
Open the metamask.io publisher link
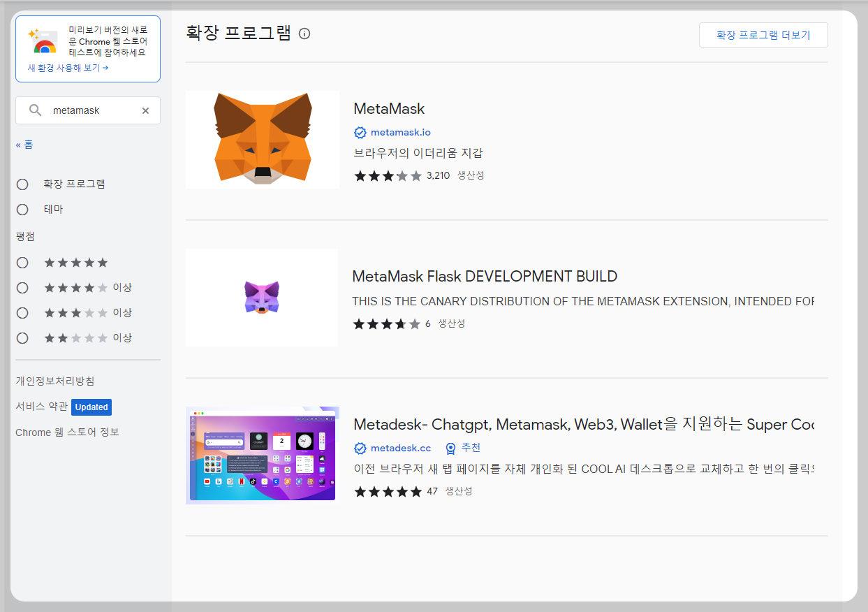(401, 132)
